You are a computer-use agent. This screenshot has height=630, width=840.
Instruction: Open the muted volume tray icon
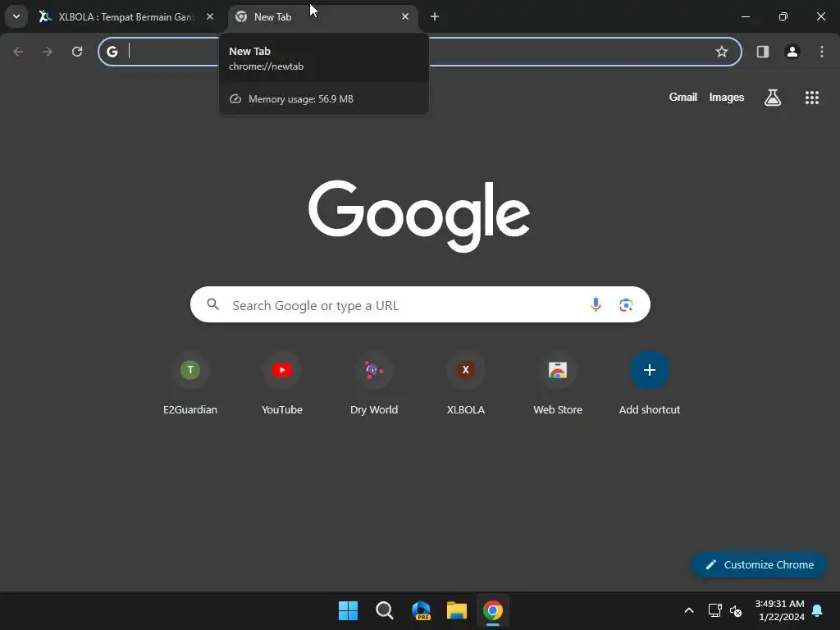coord(736,610)
